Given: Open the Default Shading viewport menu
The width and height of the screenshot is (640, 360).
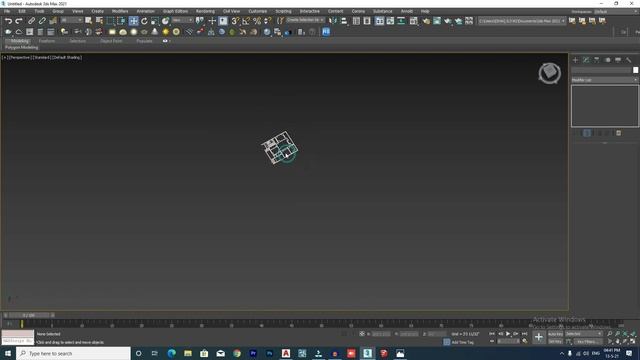Looking at the screenshot, I should (x=67, y=58).
